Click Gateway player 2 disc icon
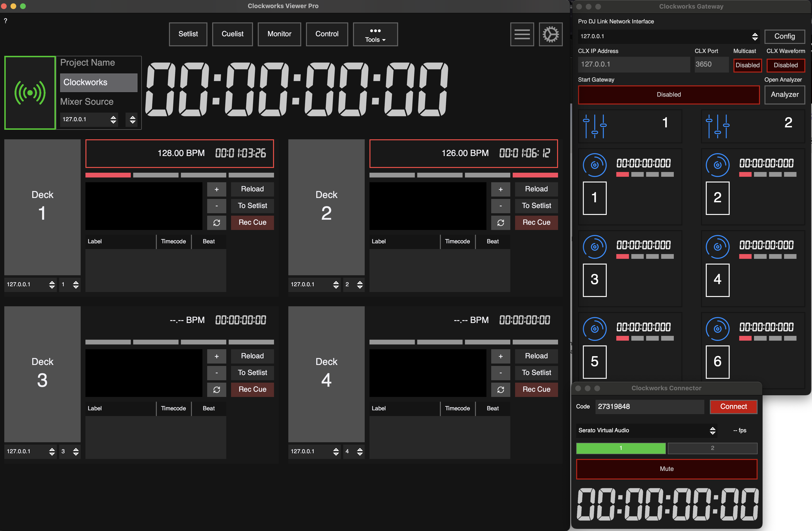The height and width of the screenshot is (531, 812). [x=717, y=165]
